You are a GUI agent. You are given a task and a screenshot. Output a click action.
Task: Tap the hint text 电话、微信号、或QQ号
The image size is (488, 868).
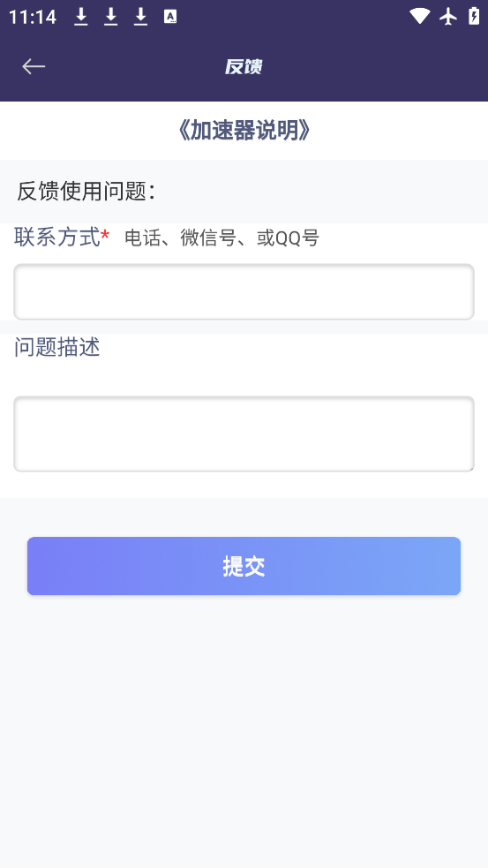tap(221, 238)
